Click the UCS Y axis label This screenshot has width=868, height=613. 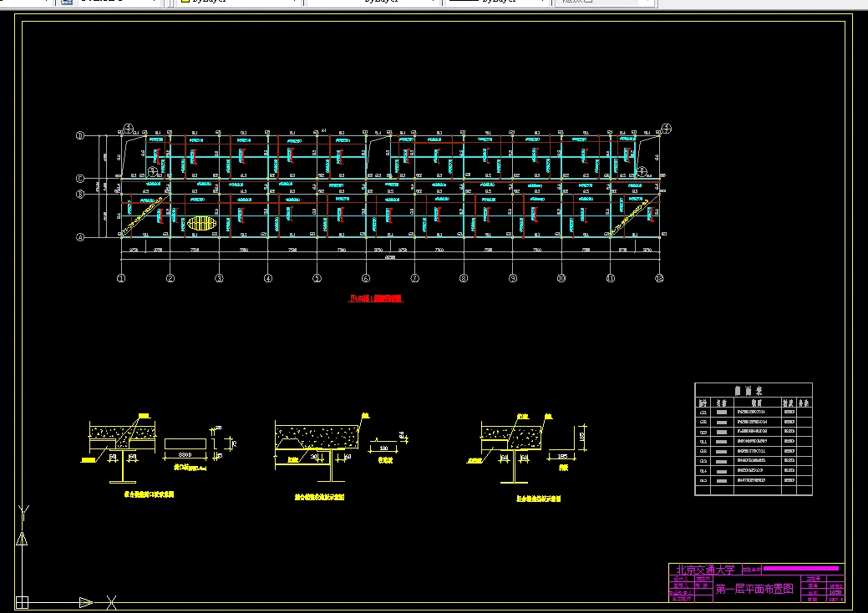pyautogui.click(x=23, y=513)
